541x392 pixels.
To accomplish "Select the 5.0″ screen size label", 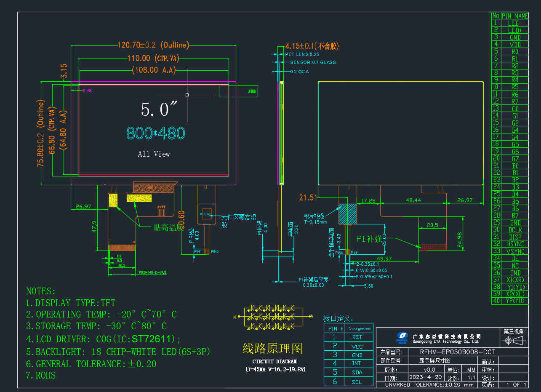I will tap(159, 109).
